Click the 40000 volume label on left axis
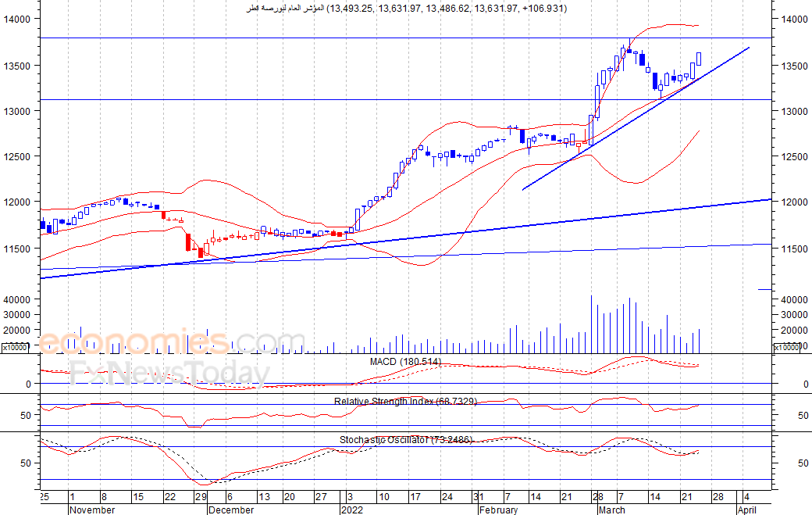The height and width of the screenshot is (515, 812). [17, 299]
